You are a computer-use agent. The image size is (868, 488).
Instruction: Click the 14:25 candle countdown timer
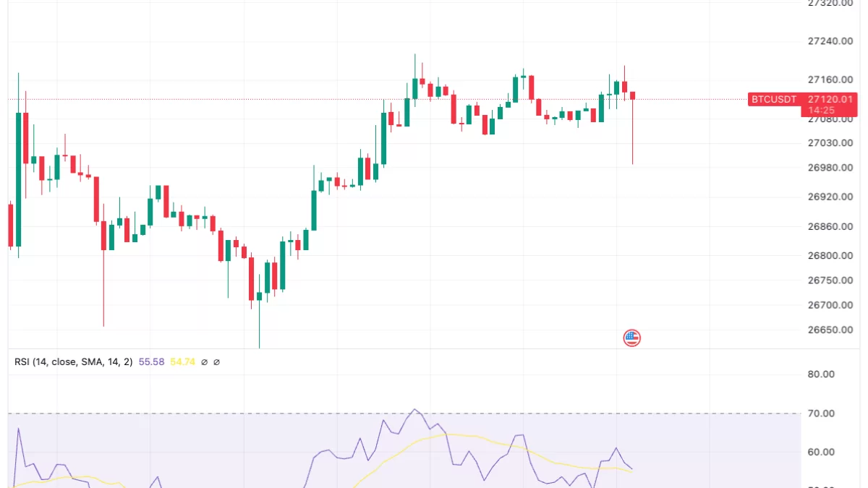(822, 111)
